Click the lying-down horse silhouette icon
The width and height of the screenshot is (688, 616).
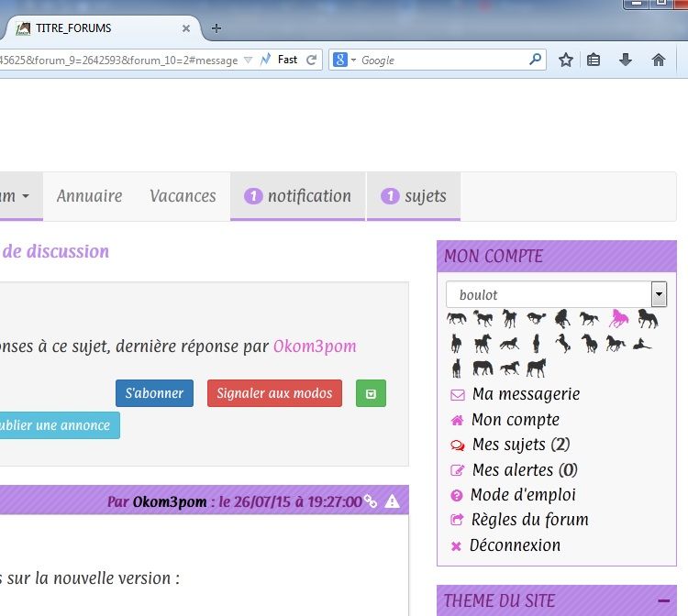click(642, 345)
